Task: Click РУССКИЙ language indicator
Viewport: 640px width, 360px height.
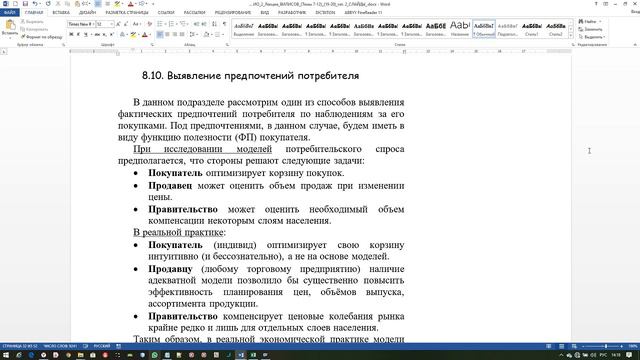Action: (x=102, y=346)
